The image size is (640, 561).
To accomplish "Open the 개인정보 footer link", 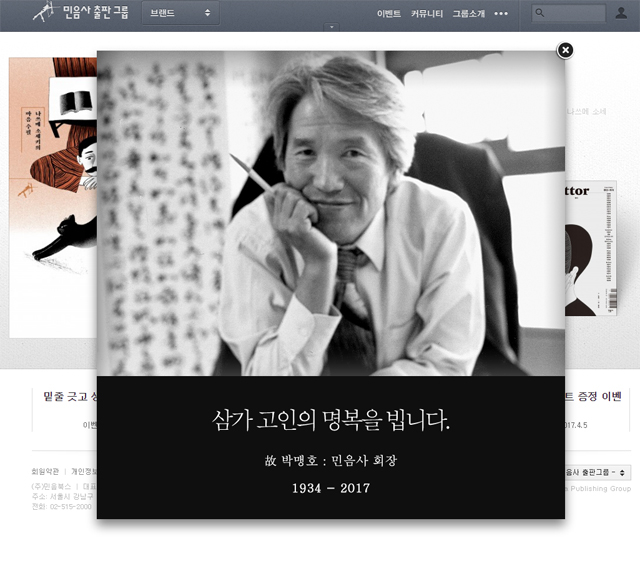I will [84, 471].
